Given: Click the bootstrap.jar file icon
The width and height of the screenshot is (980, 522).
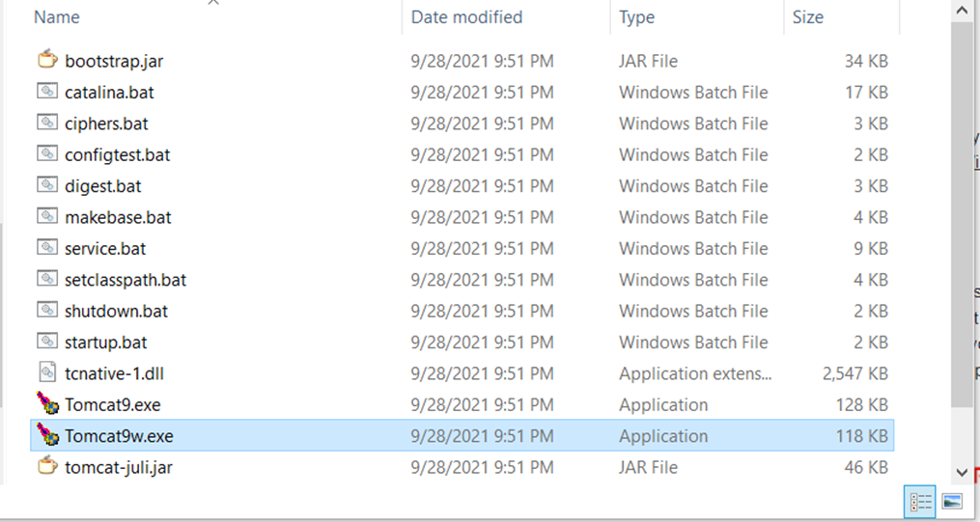Looking at the screenshot, I should tap(47, 60).
